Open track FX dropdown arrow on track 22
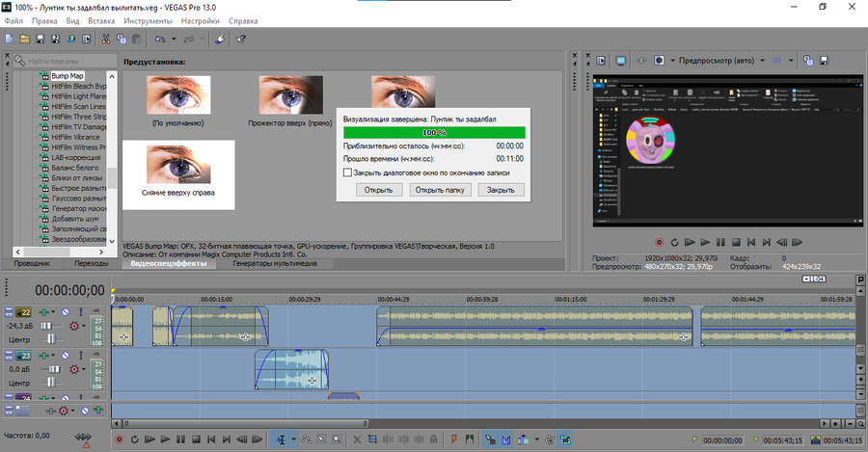This screenshot has width=868, height=452. click(53, 312)
